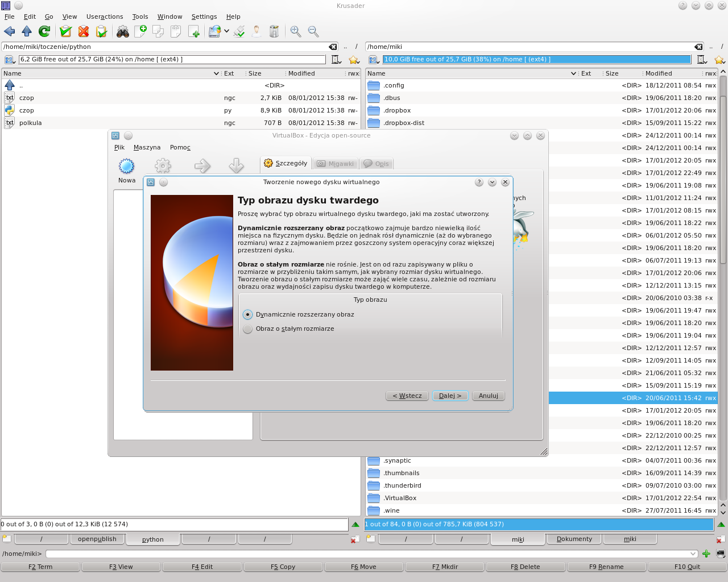Click the F2 Term button

(x=40, y=567)
